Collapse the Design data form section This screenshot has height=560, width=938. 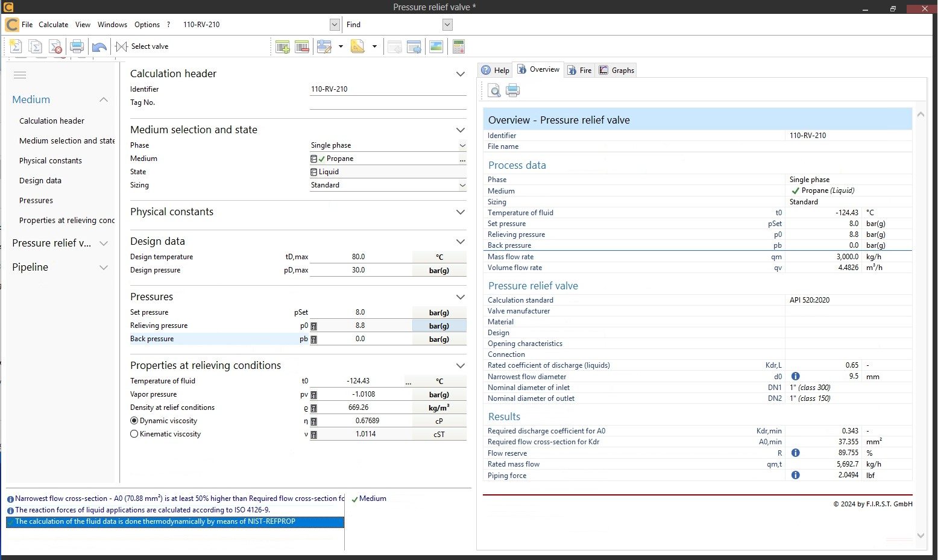pos(461,242)
